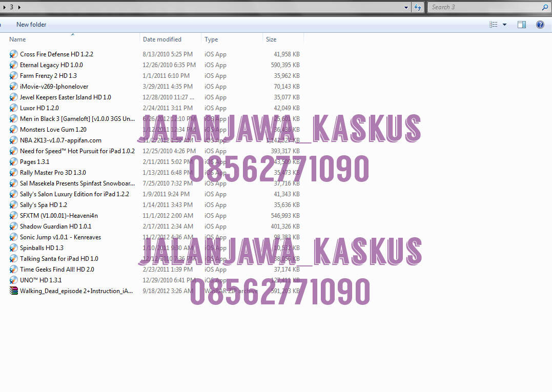The image size is (552, 392).
Task: Click the Men in Black 3 file icon
Action: tap(13, 119)
